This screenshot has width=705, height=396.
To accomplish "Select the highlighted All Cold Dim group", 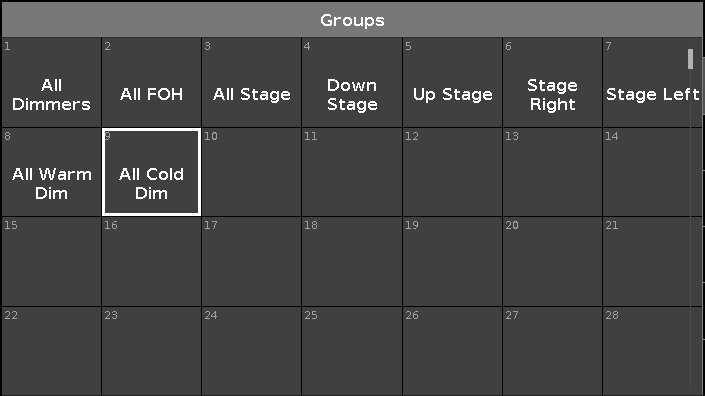I will (x=152, y=172).
